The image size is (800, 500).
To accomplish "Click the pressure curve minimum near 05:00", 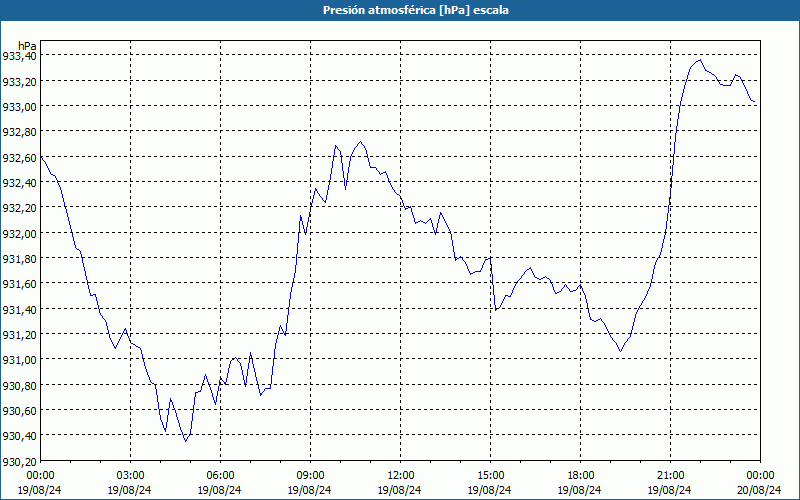I will pyautogui.click(x=186, y=441).
